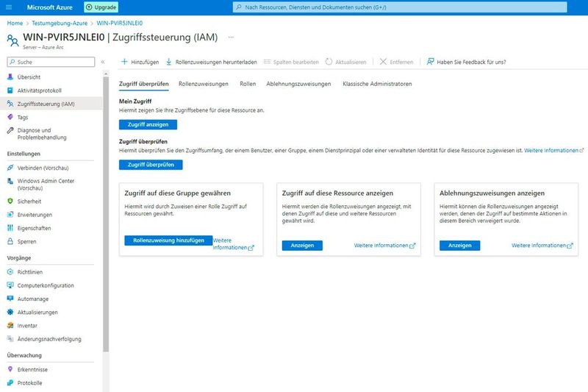Screen dimensions: 588x392
Task: Click the blue Zugriff überprüfen button
Action: pyautogui.click(x=151, y=165)
